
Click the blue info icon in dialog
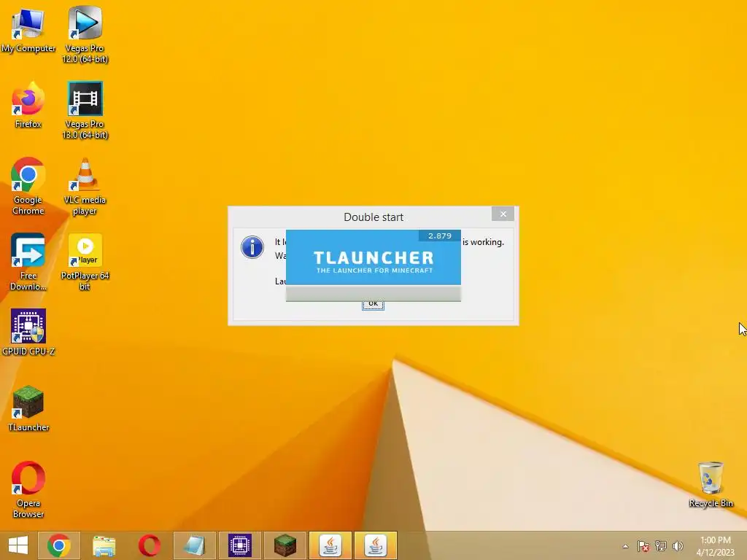tap(252, 247)
